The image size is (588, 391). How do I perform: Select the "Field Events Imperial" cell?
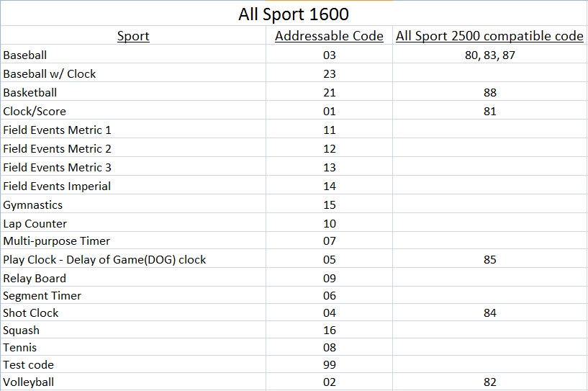(x=58, y=186)
